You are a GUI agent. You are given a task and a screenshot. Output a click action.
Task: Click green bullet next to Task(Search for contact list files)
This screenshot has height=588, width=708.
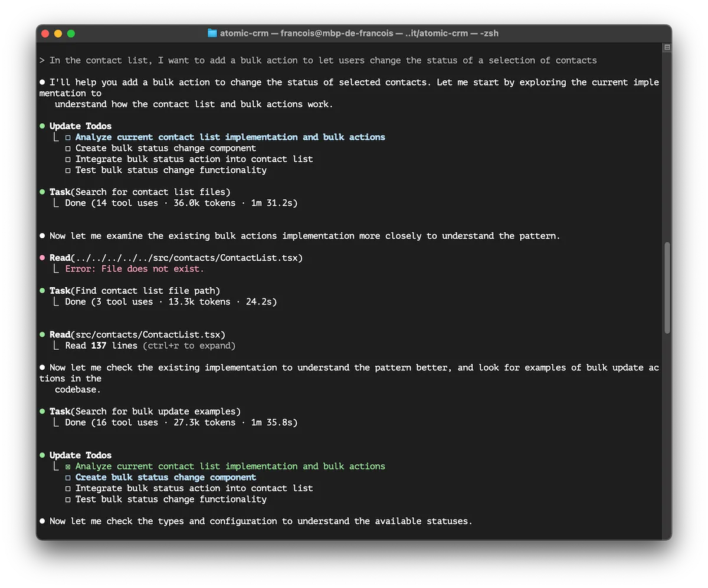point(42,192)
